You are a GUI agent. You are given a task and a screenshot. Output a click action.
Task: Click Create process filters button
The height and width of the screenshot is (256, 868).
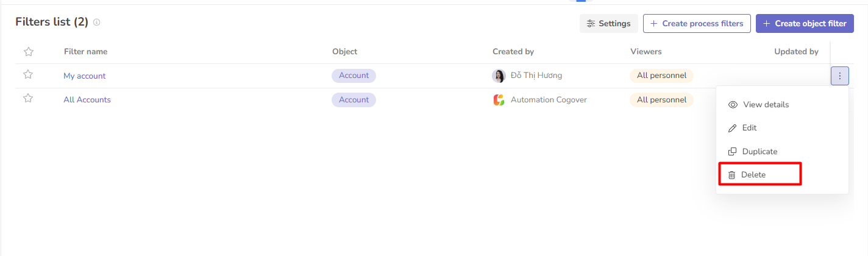pos(697,23)
